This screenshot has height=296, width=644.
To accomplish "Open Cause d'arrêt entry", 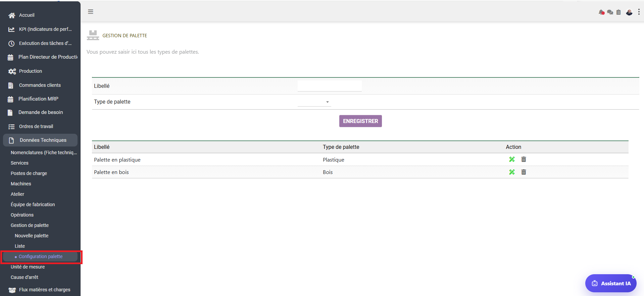I will click(24, 277).
